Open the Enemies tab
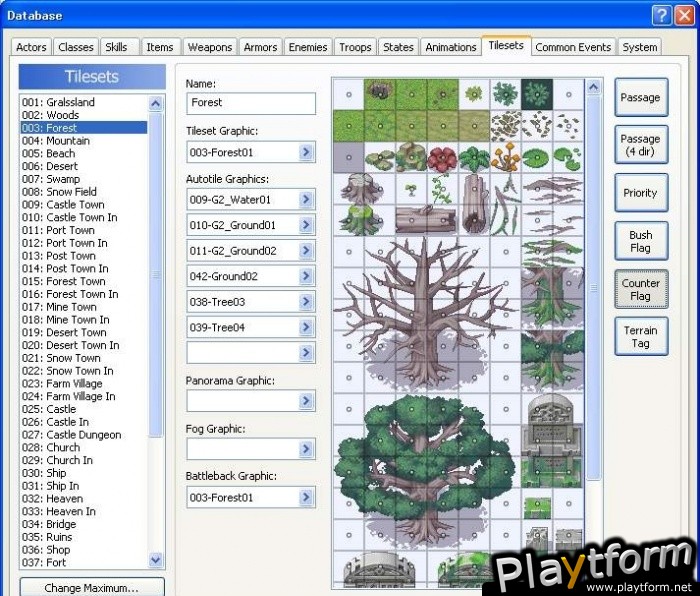 coord(308,47)
